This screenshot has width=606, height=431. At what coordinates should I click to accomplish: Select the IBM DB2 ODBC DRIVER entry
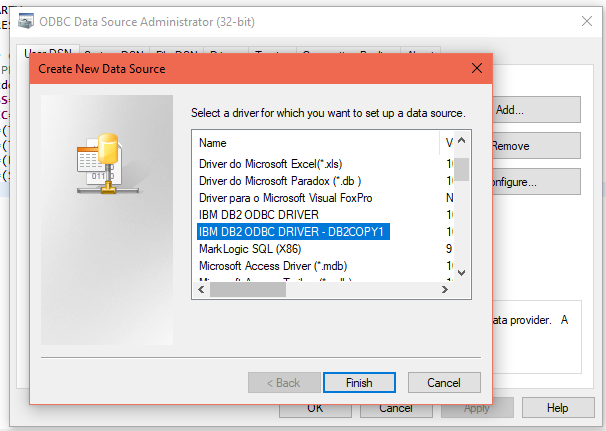(259, 215)
